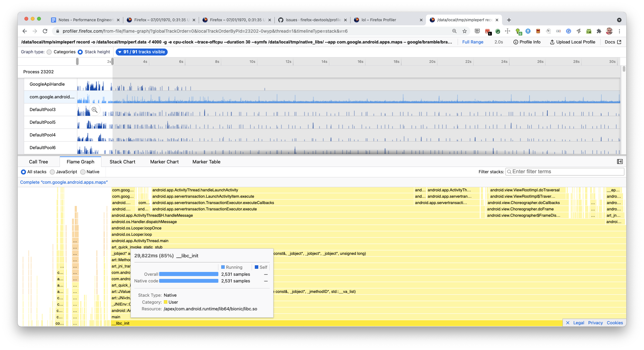The width and height of the screenshot is (644, 350).
Task: Toggle the sidebar panel icon
Action: [620, 162]
